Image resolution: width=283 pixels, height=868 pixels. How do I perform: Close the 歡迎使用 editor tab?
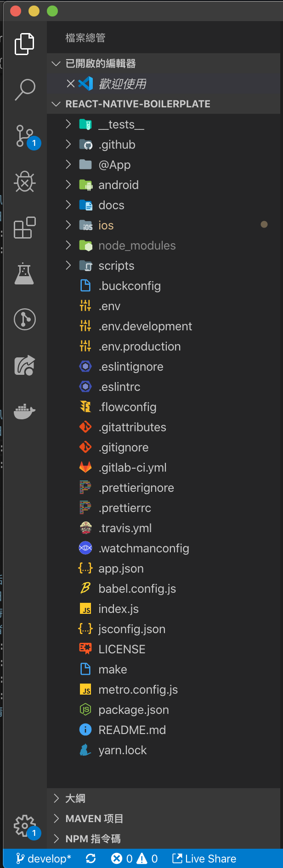pyautogui.click(x=71, y=83)
